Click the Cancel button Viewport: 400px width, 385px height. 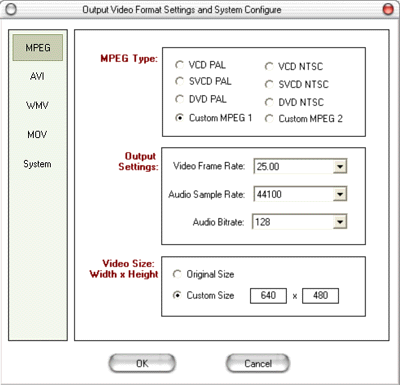258,363
